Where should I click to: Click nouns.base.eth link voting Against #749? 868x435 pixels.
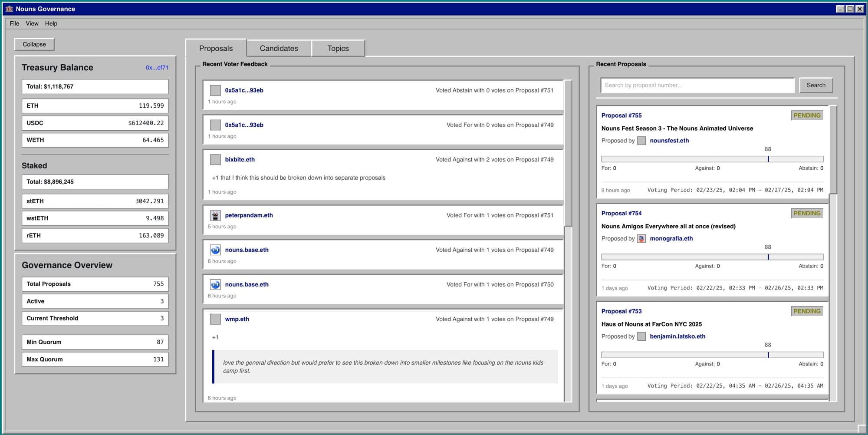tap(247, 250)
